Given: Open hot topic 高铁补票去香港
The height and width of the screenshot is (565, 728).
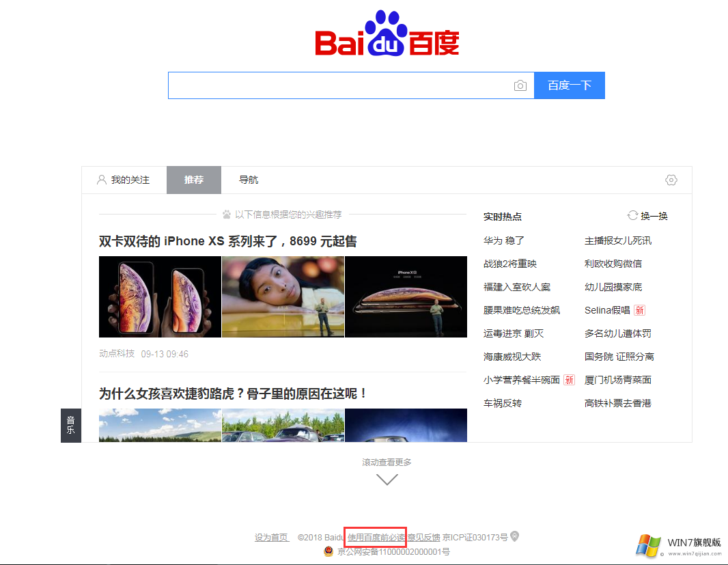Looking at the screenshot, I should pos(618,403).
